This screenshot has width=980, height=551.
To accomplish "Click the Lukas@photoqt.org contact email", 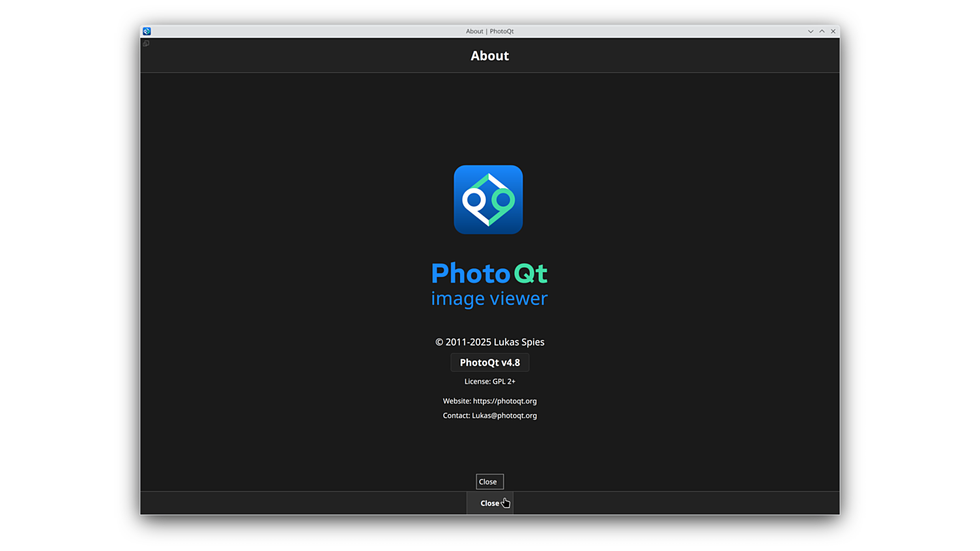I will point(504,416).
